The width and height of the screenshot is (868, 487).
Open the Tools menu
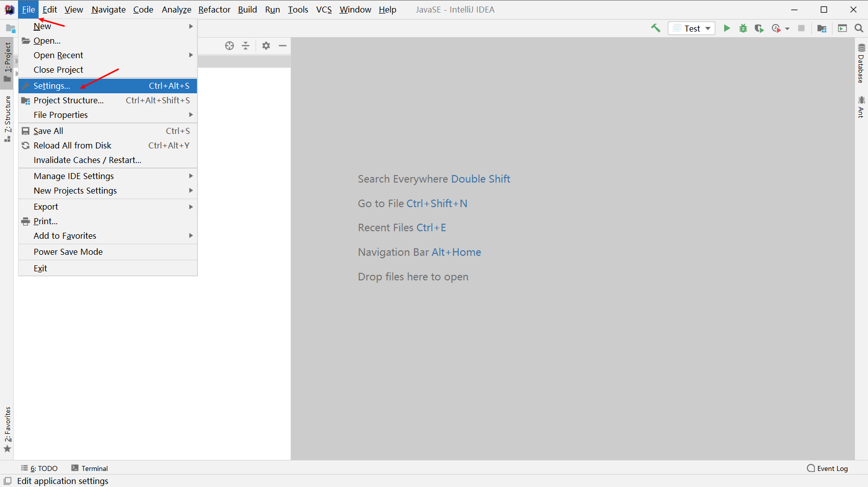coord(298,10)
